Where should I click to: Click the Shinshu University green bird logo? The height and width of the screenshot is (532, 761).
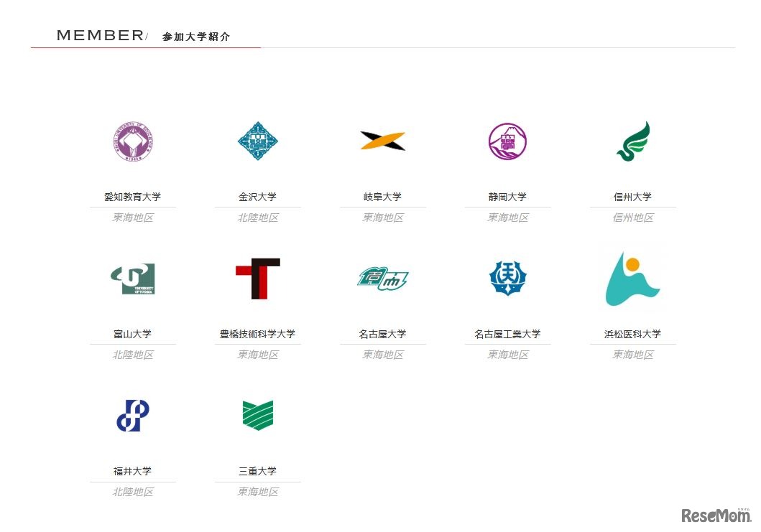(x=632, y=141)
